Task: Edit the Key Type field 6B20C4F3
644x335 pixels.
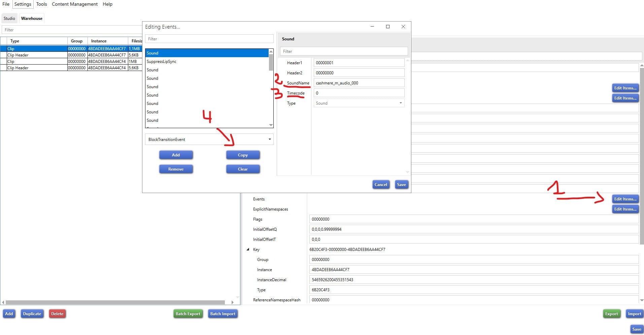Action: point(474,290)
